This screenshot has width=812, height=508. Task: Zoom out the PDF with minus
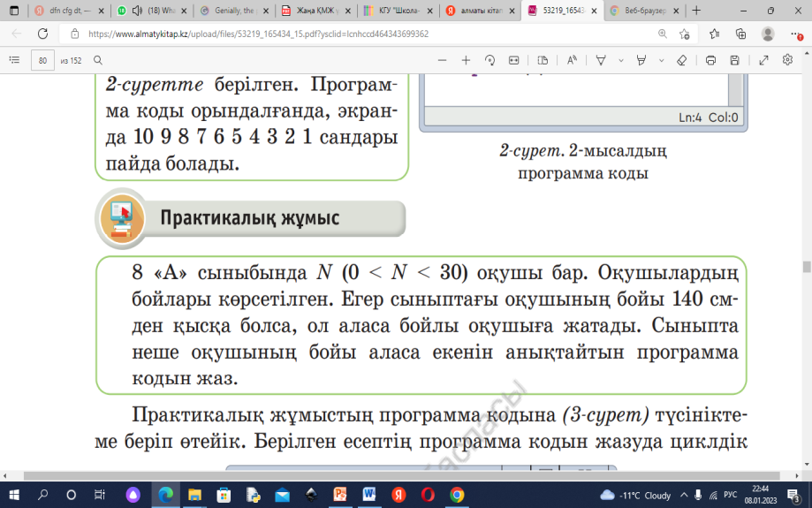click(443, 60)
